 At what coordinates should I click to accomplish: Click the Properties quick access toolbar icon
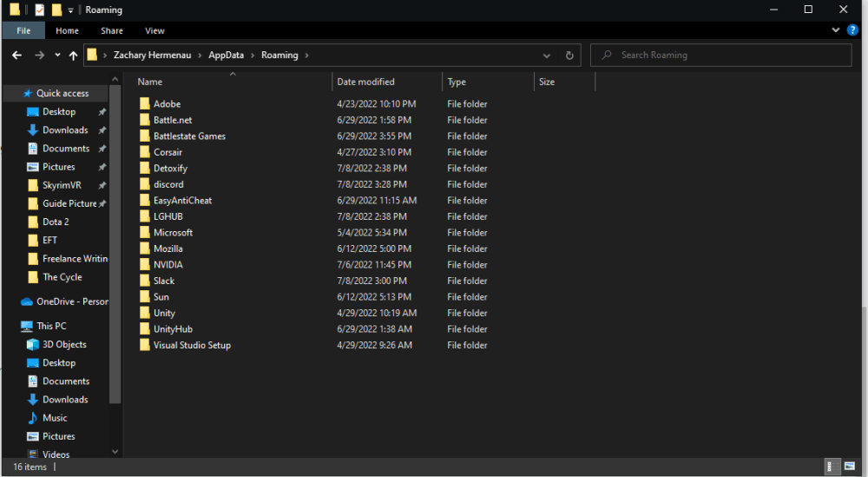pyautogui.click(x=39, y=10)
